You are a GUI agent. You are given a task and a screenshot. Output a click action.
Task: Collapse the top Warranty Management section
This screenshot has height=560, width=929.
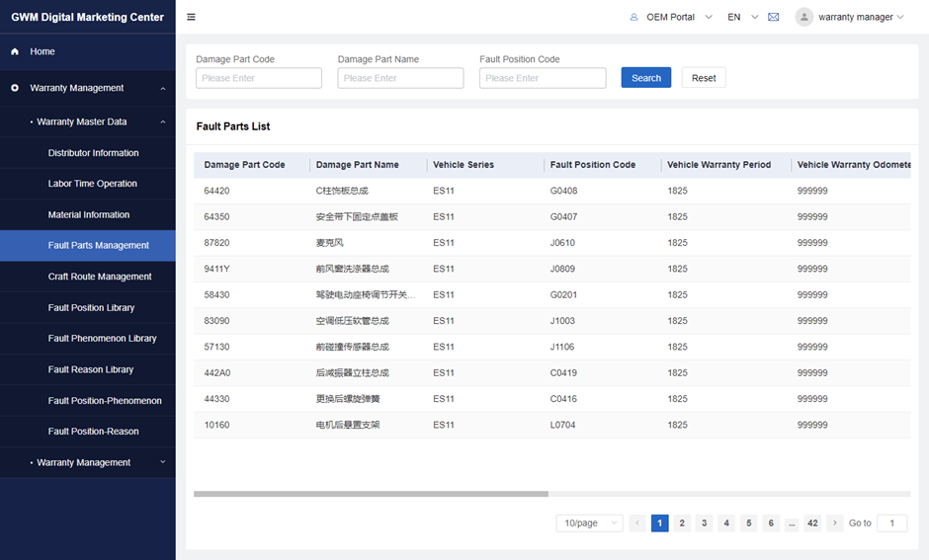(x=163, y=88)
